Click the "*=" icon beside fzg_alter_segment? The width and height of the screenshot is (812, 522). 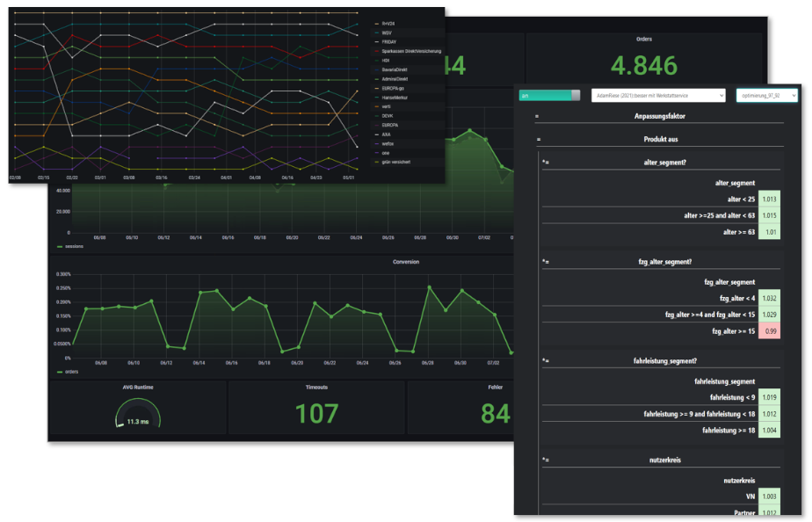546,262
